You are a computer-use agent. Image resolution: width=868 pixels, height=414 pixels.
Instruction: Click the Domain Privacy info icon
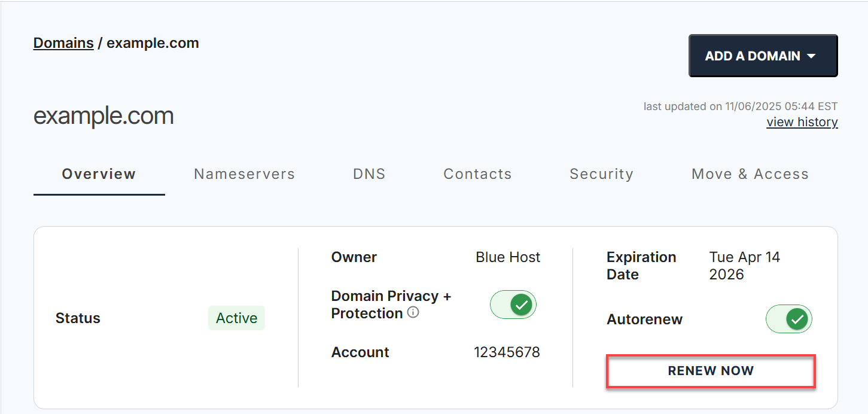pyautogui.click(x=413, y=312)
